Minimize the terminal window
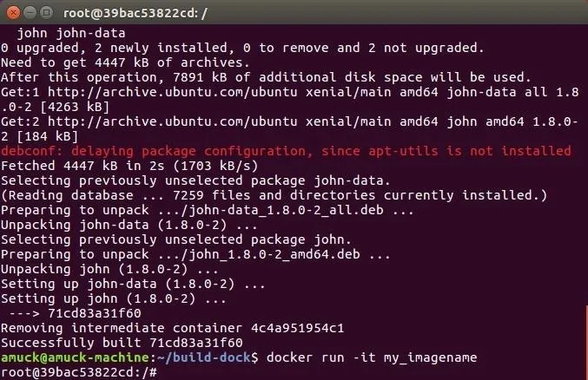 click(x=30, y=13)
